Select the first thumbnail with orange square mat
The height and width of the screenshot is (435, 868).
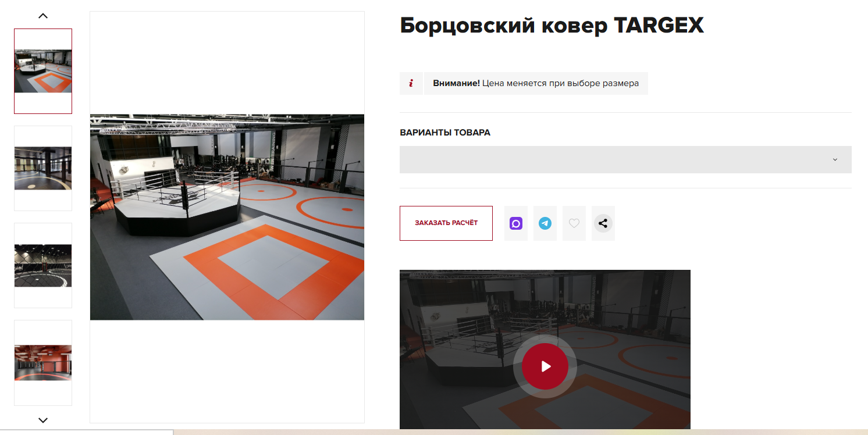click(43, 71)
